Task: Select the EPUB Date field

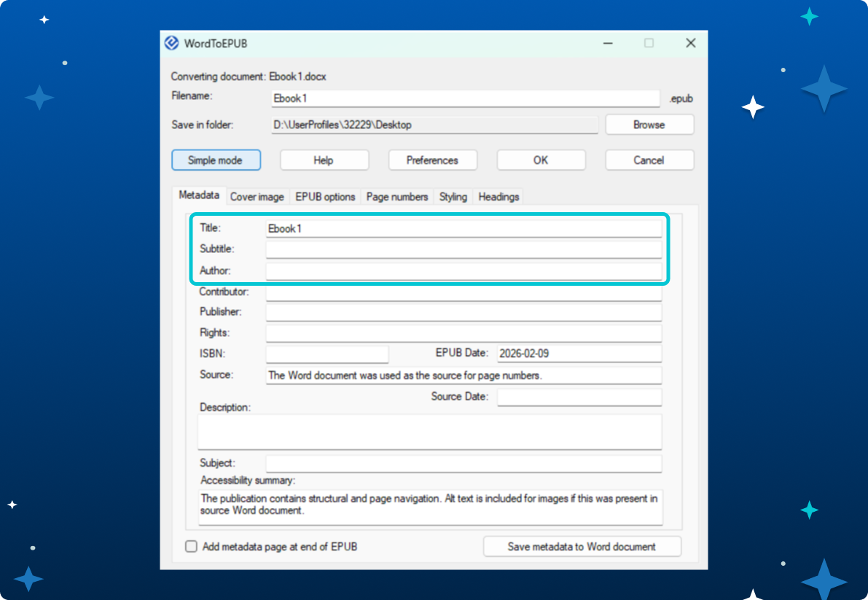Action: (579, 354)
